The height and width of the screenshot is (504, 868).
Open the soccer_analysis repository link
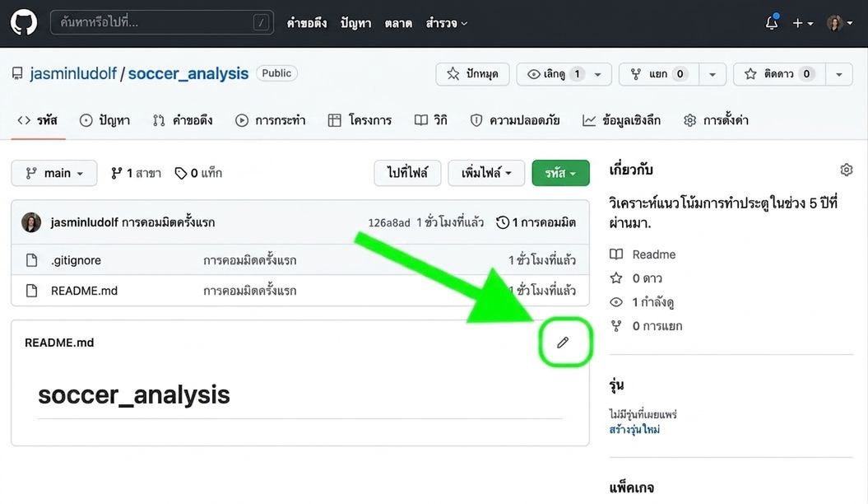[188, 73]
